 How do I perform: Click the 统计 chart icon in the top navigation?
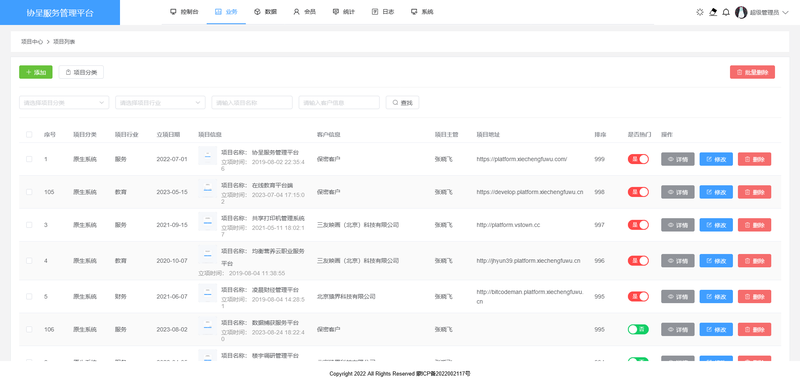click(x=335, y=12)
